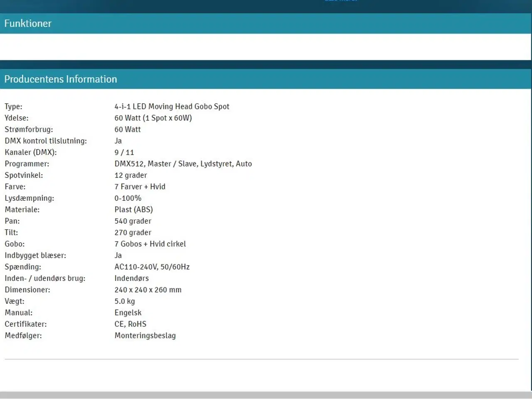Viewport: 532px width, 399px height.
Task: Select the '9 / 11' channels value
Action: coord(124,153)
